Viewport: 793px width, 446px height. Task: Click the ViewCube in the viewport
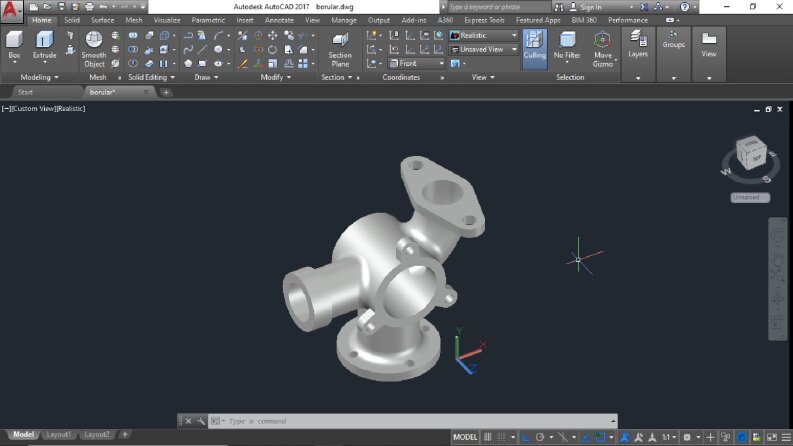(x=751, y=153)
